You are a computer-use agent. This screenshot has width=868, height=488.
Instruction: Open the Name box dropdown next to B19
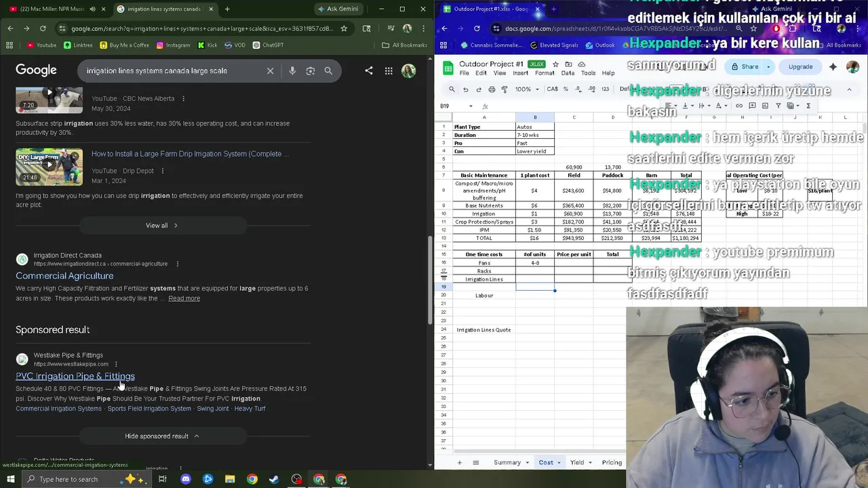click(x=471, y=106)
